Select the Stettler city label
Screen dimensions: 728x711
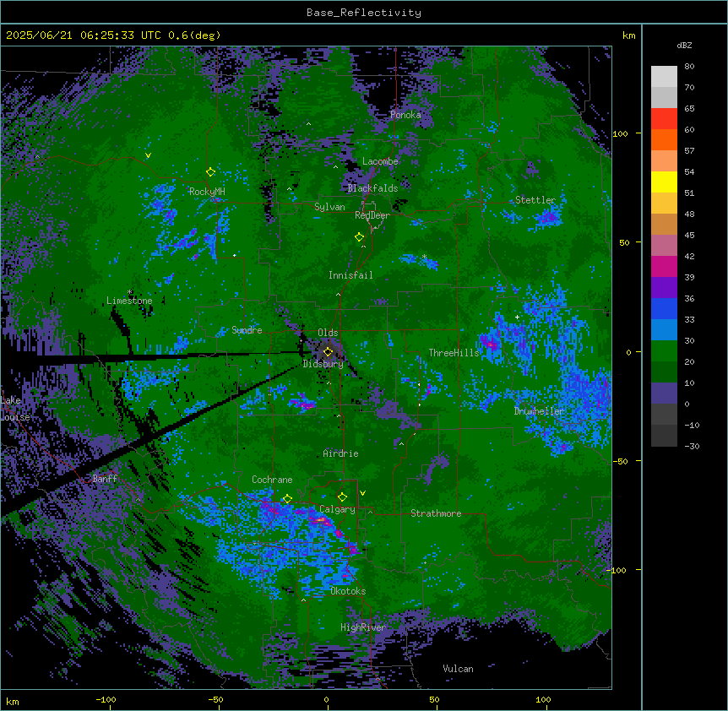point(535,200)
